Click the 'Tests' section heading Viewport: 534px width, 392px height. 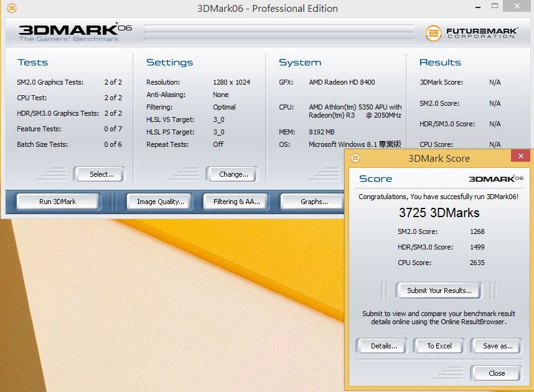click(33, 62)
